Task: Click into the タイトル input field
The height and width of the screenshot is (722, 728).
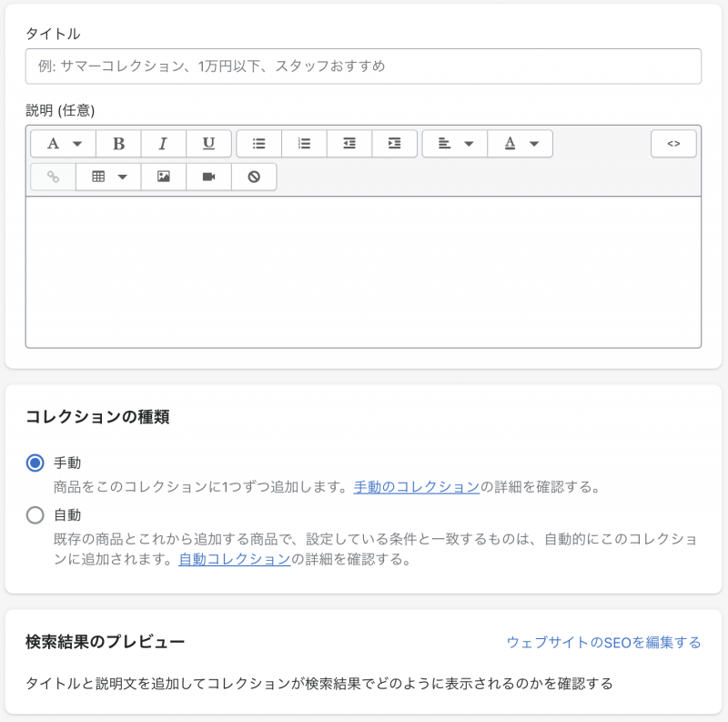Action: (363, 66)
